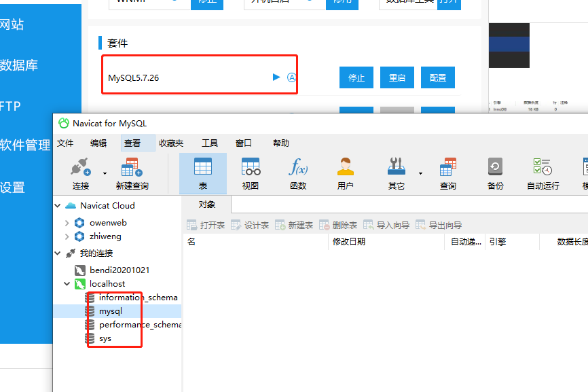The width and height of the screenshot is (588, 392).
Task: Click the 自动递... column header
Action: (465, 242)
